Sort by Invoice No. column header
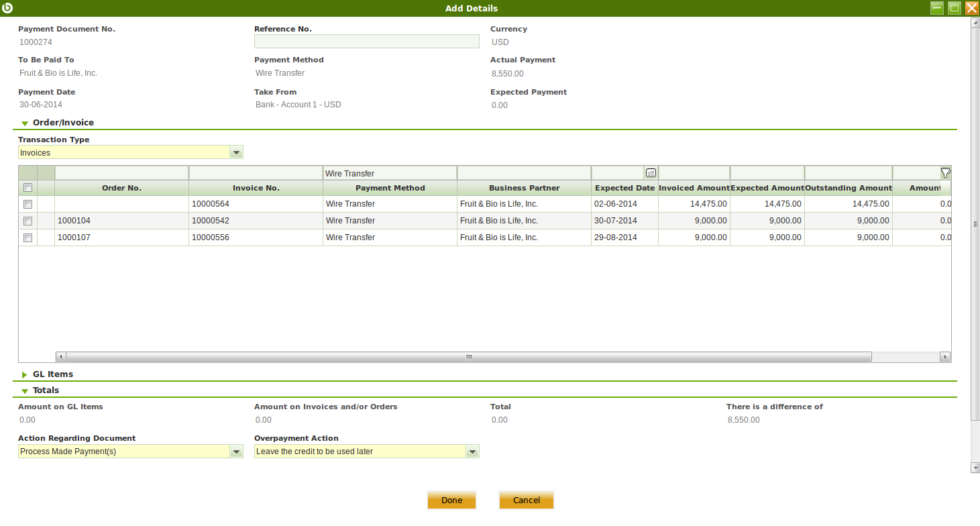 tap(256, 188)
